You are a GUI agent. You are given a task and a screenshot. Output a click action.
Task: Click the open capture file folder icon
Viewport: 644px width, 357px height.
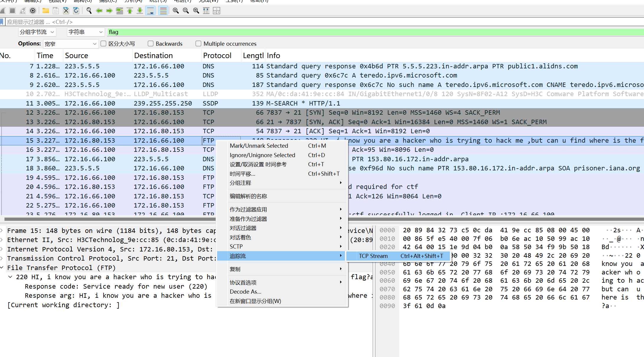[45, 11]
